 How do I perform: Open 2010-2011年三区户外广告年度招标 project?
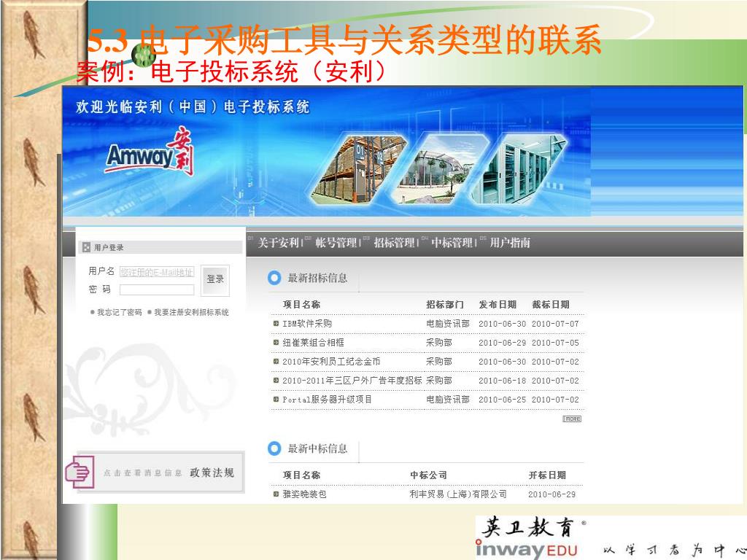click(x=352, y=381)
